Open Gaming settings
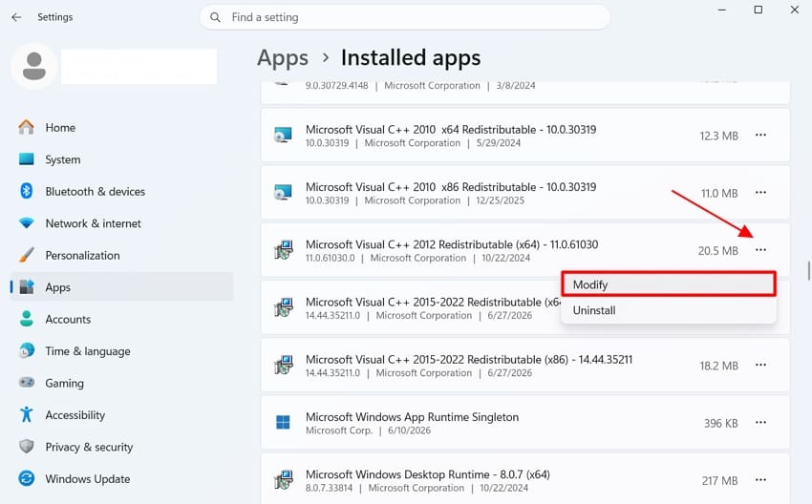Image resolution: width=812 pixels, height=504 pixels. tap(64, 383)
